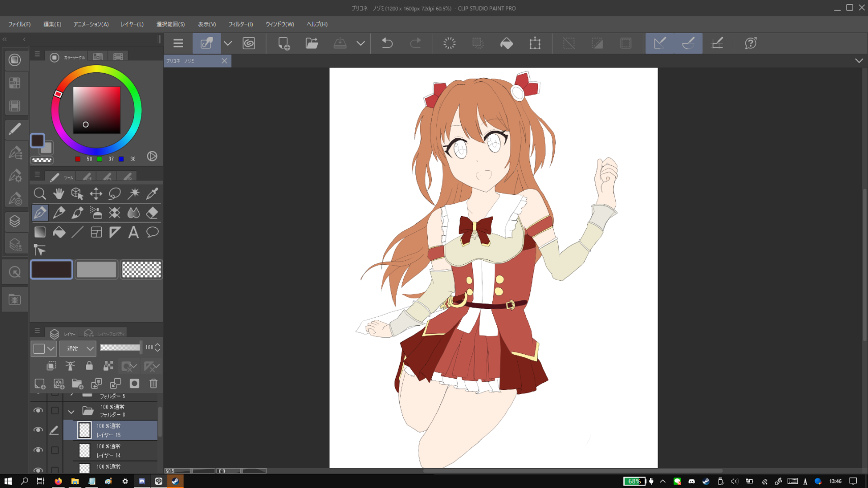Choose the Lasso selection tool

pos(115,194)
